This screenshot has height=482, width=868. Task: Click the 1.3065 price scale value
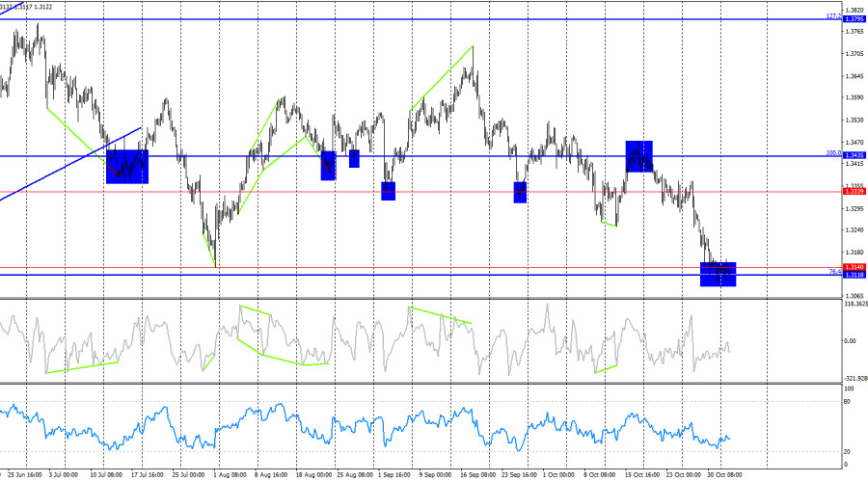pos(854,296)
